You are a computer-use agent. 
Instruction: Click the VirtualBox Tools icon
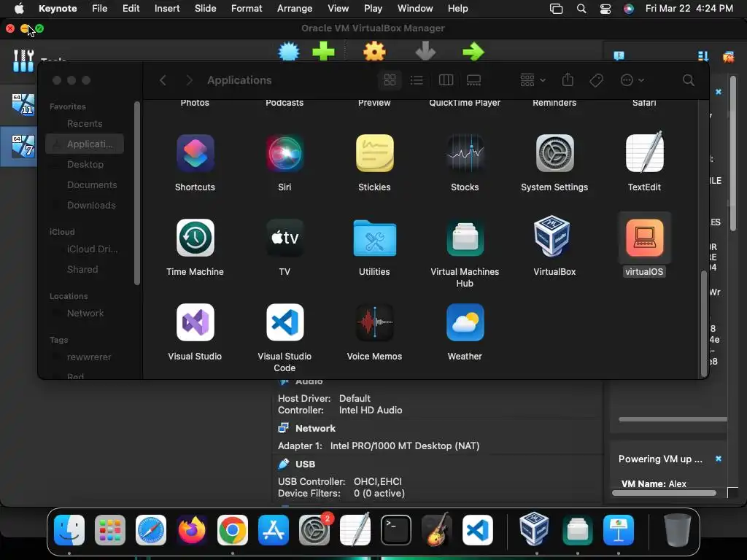pyautogui.click(x=23, y=61)
